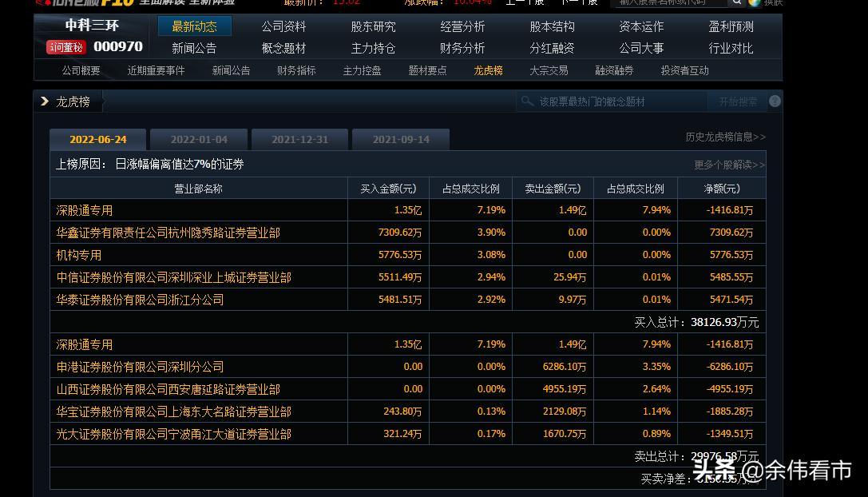Click 光大证券 宁波甬江大道证券营业部 name

[173, 434]
